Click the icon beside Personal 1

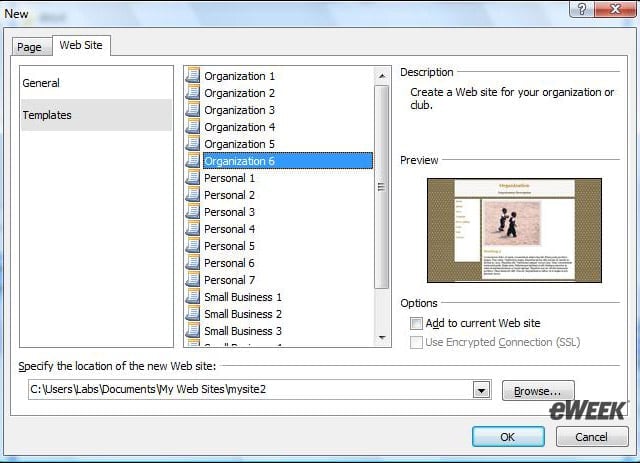pos(193,178)
